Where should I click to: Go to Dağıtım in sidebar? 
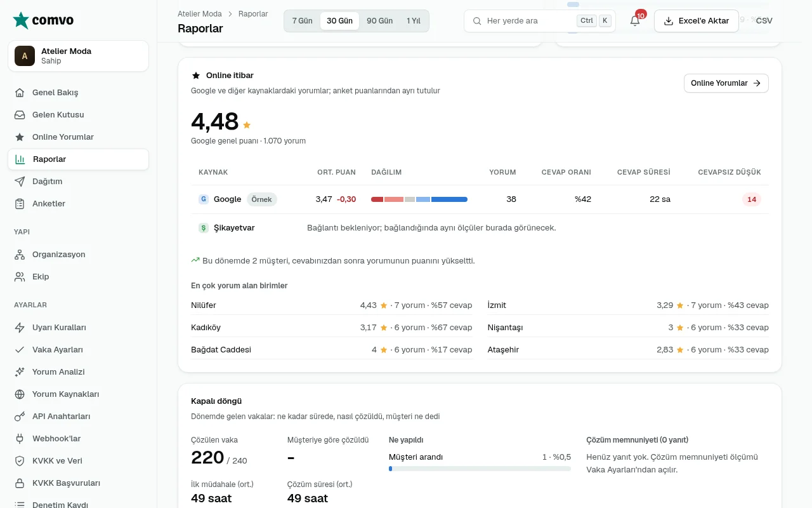(x=79, y=182)
